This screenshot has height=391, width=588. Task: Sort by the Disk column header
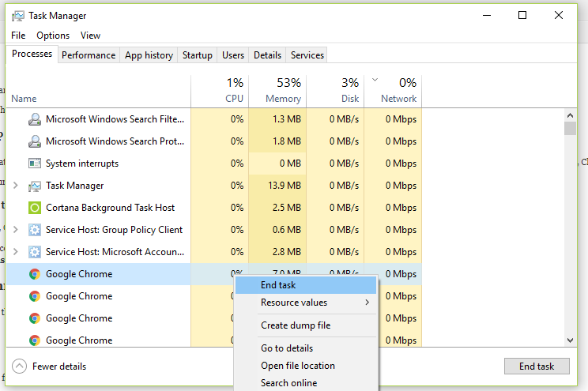pos(335,92)
